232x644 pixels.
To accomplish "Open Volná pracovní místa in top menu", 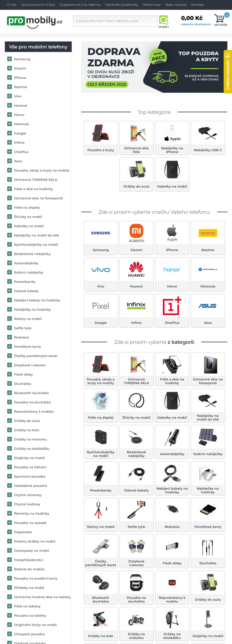I will click(38, 5).
